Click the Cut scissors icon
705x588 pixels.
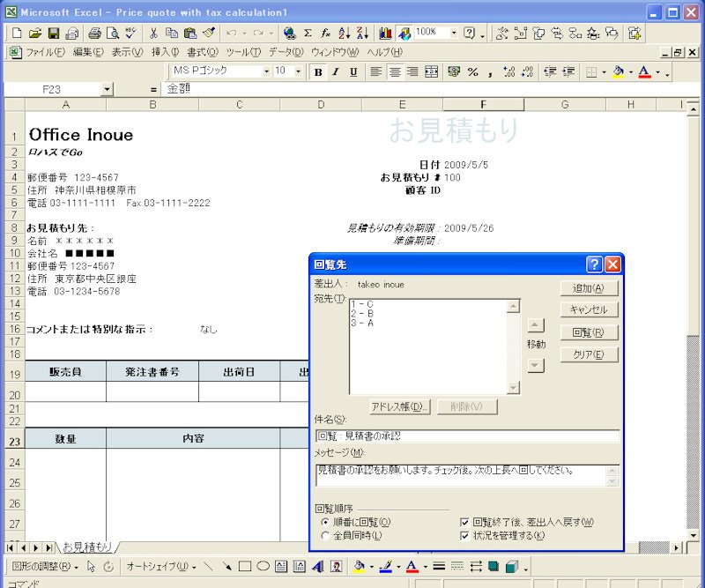153,33
